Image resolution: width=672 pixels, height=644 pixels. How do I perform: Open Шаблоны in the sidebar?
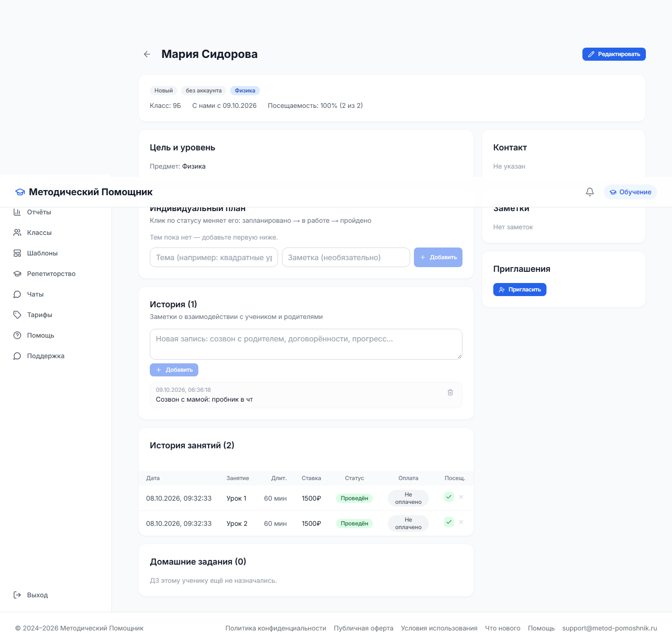tap(56, 253)
